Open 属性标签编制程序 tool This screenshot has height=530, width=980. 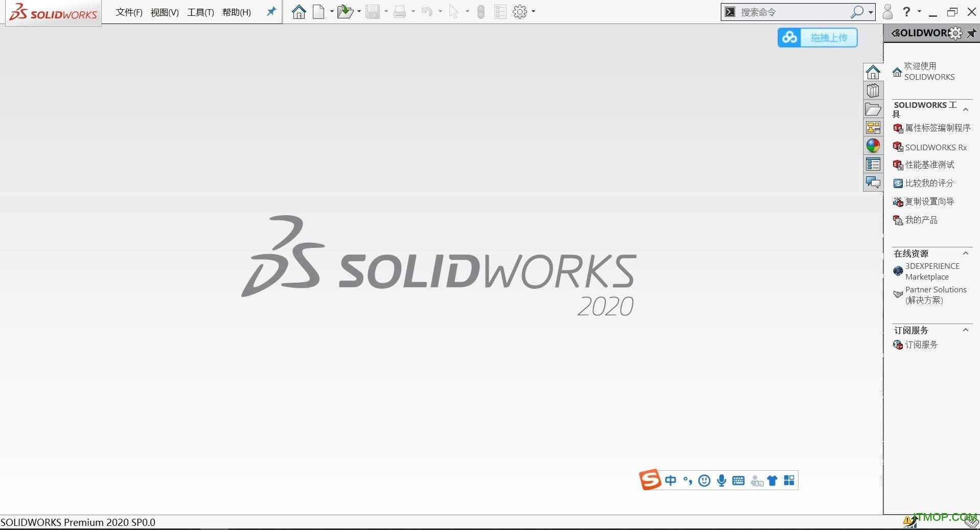pos(931,128)
